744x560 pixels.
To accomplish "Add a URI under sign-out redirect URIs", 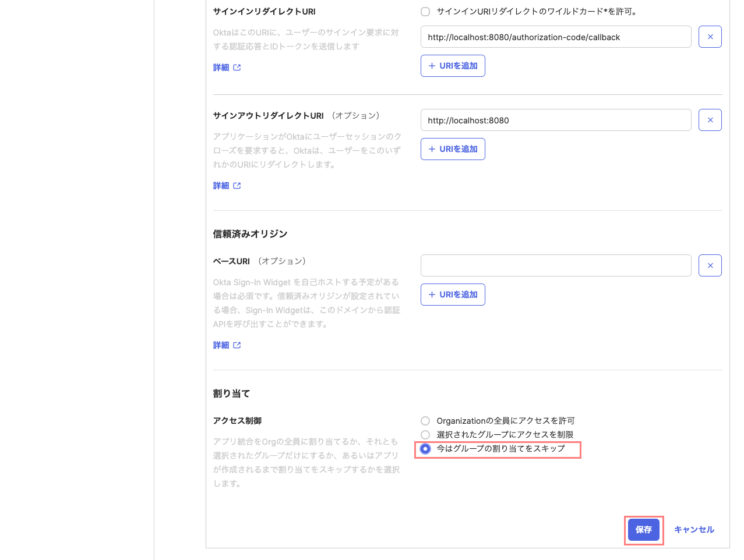I will tap(453, 149).
